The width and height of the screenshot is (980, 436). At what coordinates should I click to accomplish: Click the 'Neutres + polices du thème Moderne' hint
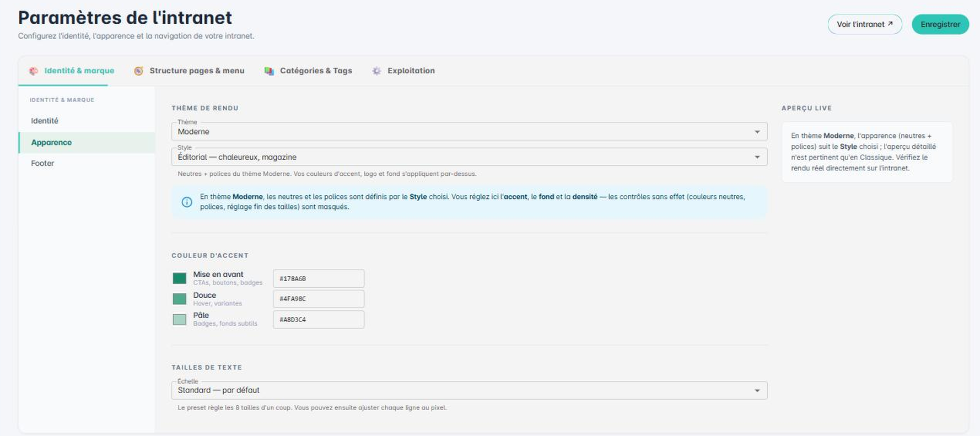coord(327,174)
